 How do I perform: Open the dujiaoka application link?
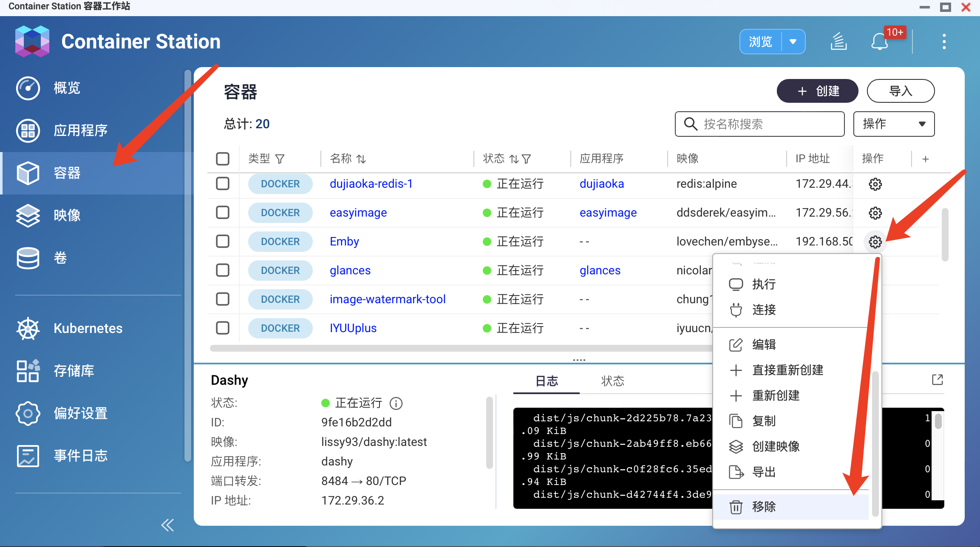tap(602, 183)
